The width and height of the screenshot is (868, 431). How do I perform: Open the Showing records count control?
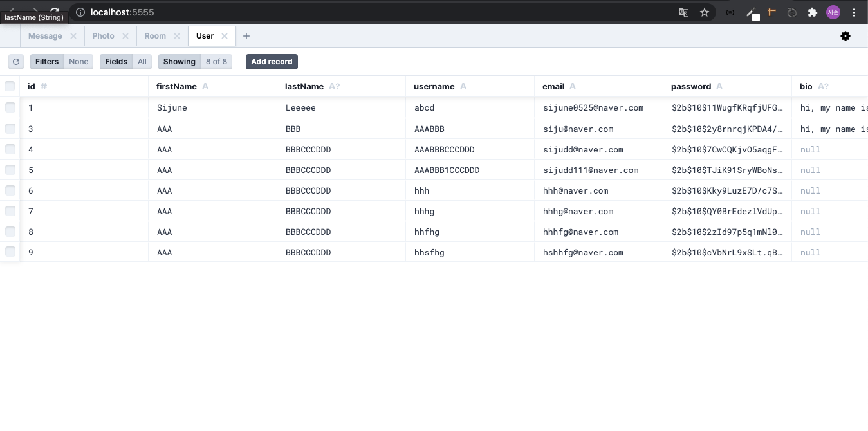(x=195, y=62)
